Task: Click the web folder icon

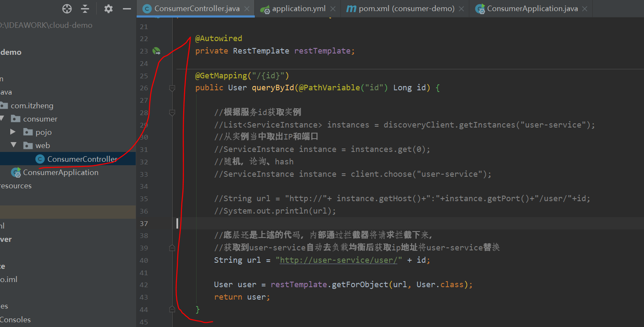Action: click(x=28, y=146)
